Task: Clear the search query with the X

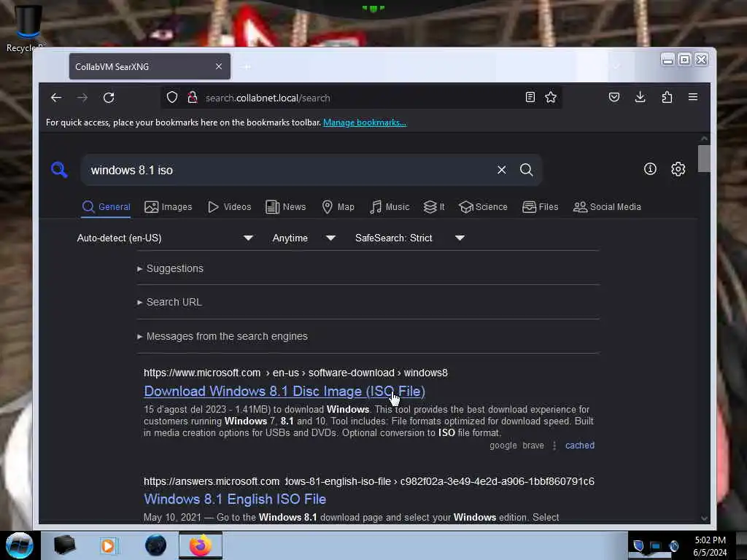Action: click(x=502, y=169)
